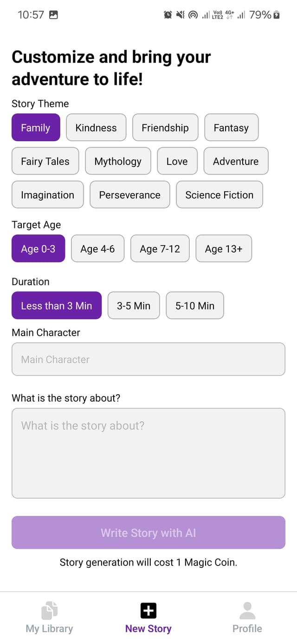
Task: Open the Profile section
Action: [x=247, y=618]
